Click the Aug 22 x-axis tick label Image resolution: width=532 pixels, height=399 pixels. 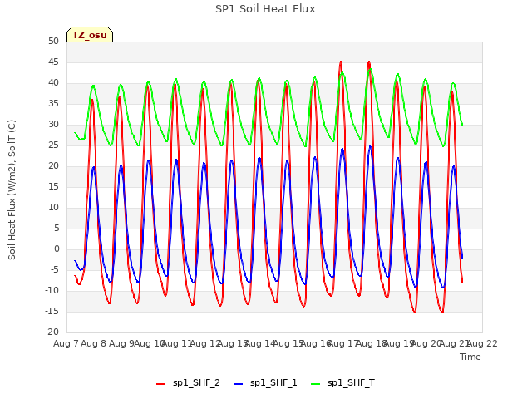(482, 343)
